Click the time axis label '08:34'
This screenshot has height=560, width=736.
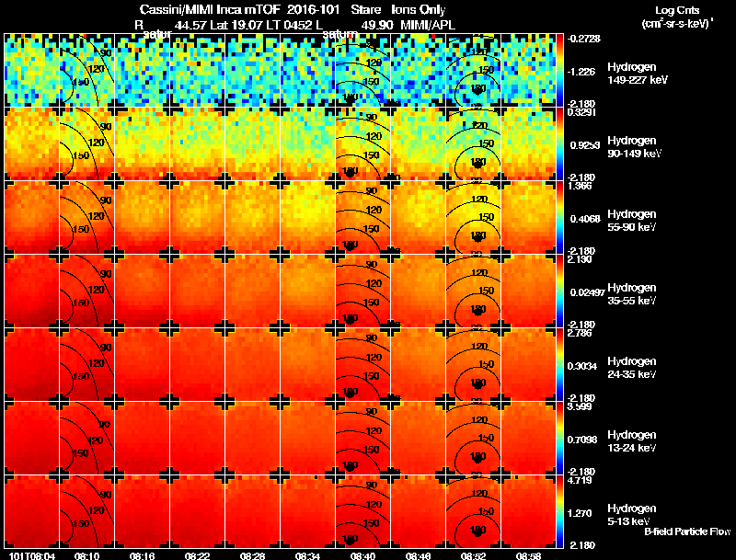307,555
